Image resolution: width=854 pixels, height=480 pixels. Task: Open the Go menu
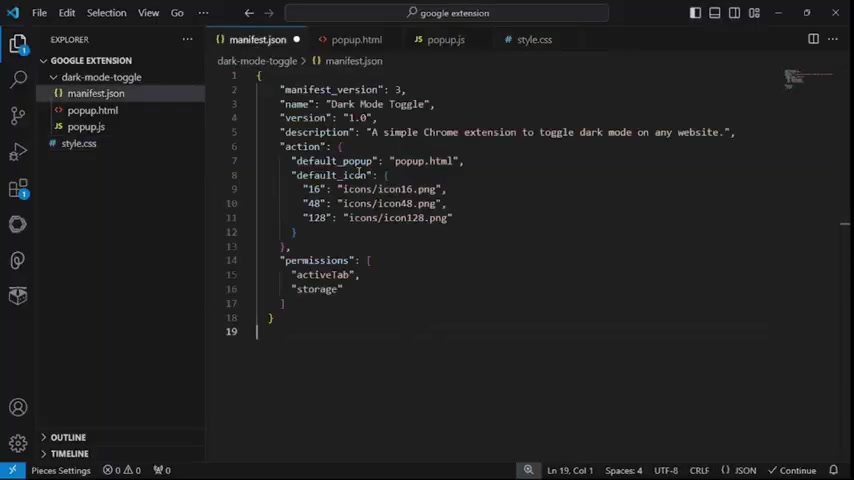[177, 13]
